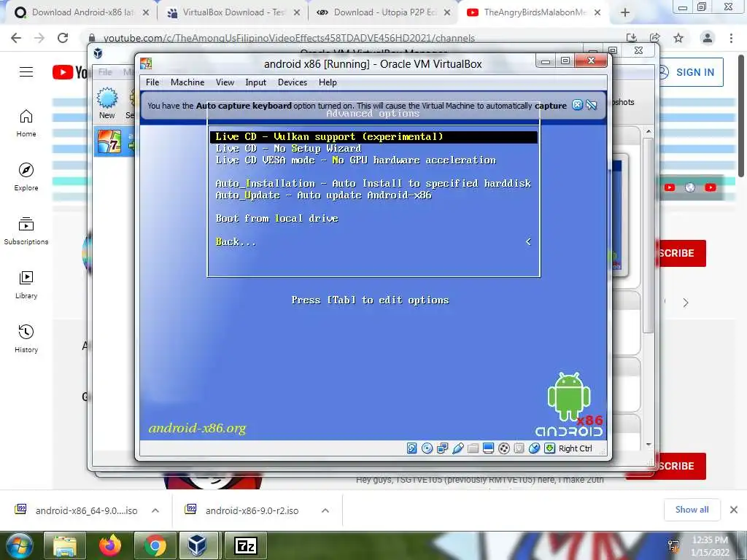Click the YouTube SIGN IN button
This screenshot has width=747, height=560.
(x=691, y=72)
